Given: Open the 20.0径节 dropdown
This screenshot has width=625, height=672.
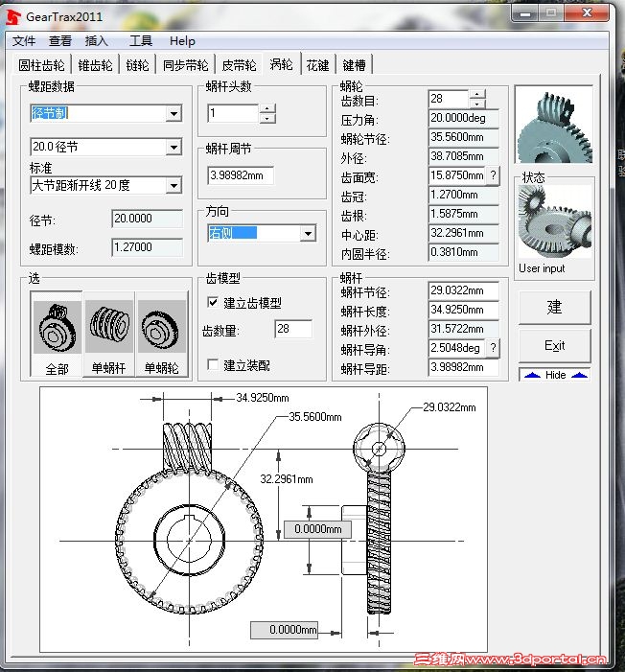Looking at the screenshot, I should pos(174,147).
